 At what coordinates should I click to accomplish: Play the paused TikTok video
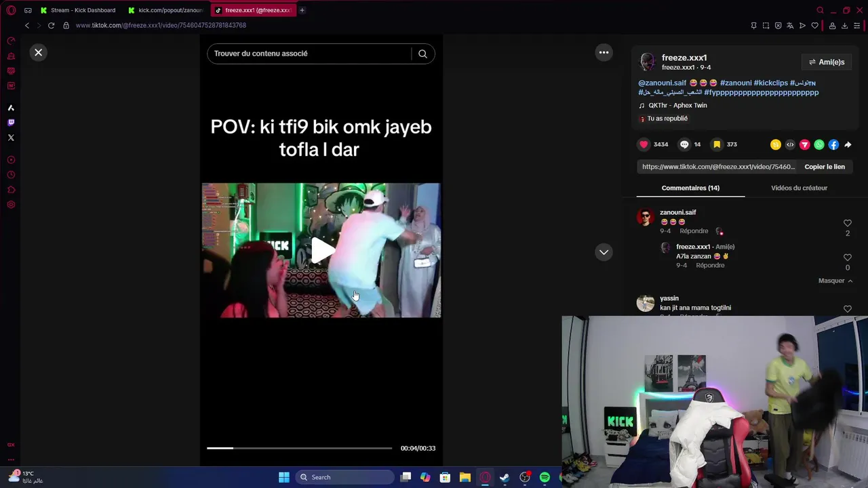(321, 250)
